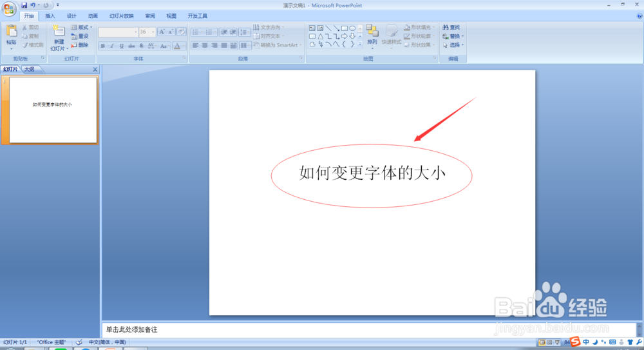This screenshot has height=350, width=644.
Task: Click the 粘贴 paste icon
Action: [x=12, y=31]
